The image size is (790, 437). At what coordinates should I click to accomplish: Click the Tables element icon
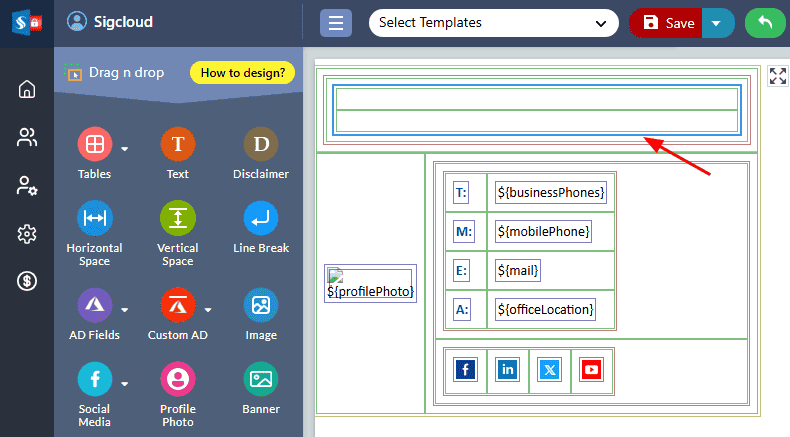point(94,145)
